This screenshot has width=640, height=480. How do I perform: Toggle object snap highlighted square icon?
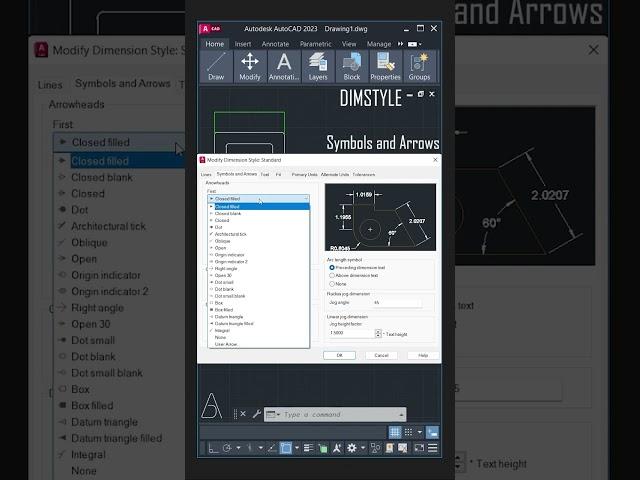click(x=286, y=448)
